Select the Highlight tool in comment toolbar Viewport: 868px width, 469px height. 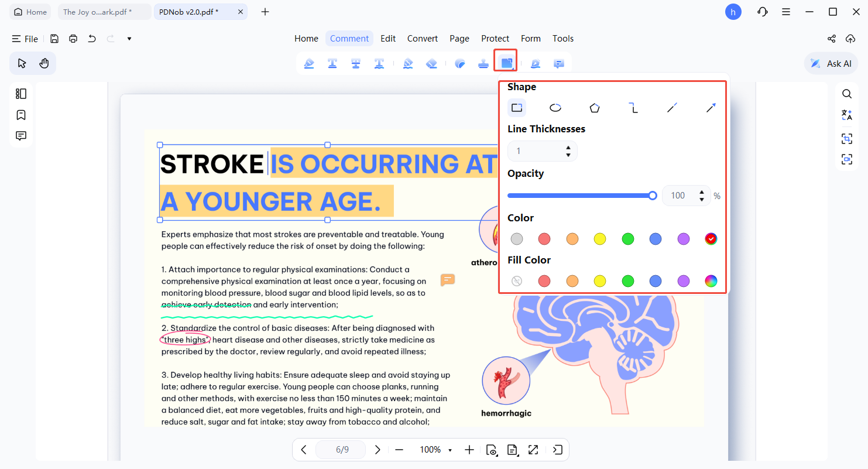[309, 63]
